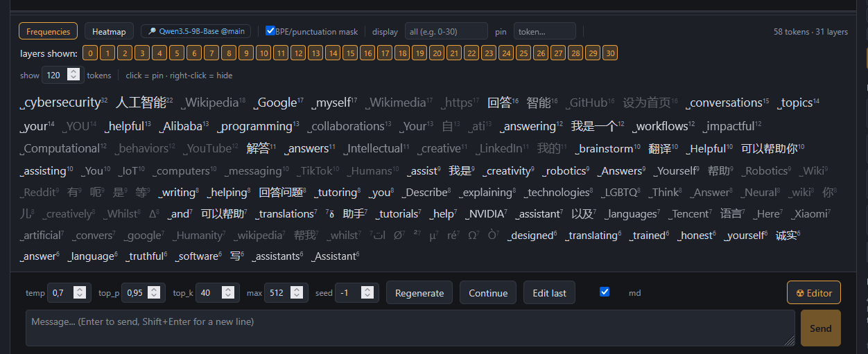Screen dimensions: 868x354
Task: Toggle layer 5 button
Action: click(177, 53)
